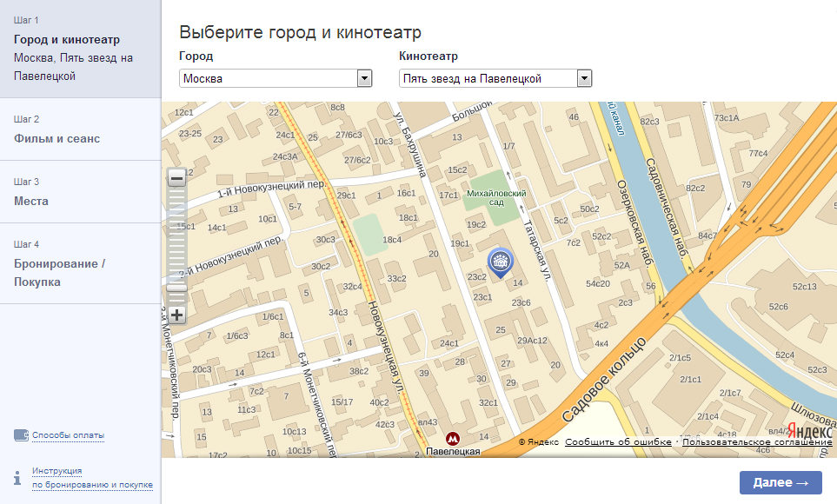Open Инструкция по бронированию и покупке link
Image resolution: width=837 pixels, height=504 pixels.
[x=92, y=478]
